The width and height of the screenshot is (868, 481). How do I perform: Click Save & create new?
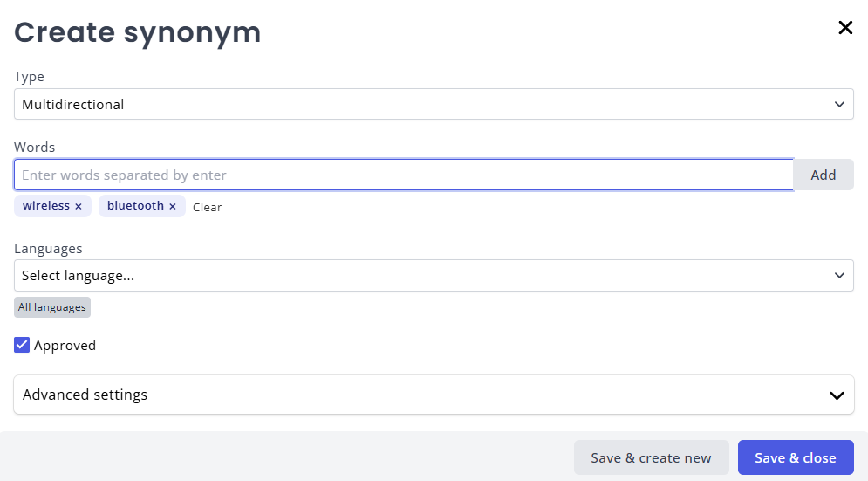tap(651, 457)
